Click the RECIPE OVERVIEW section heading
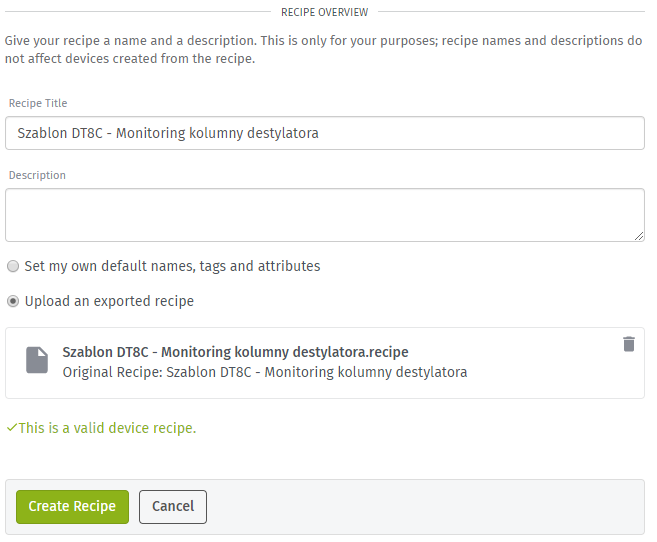This screenshot has width=657, height=542. (325, 12)
